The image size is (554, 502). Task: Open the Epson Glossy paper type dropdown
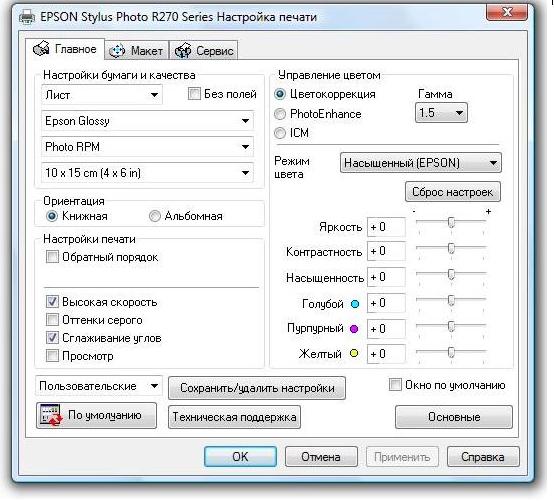(148, 121)
